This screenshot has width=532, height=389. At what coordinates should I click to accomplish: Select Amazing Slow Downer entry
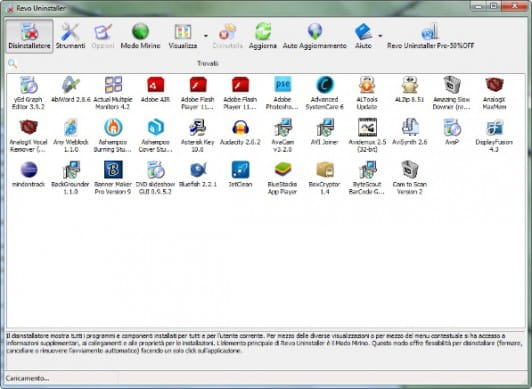[452, 93]
